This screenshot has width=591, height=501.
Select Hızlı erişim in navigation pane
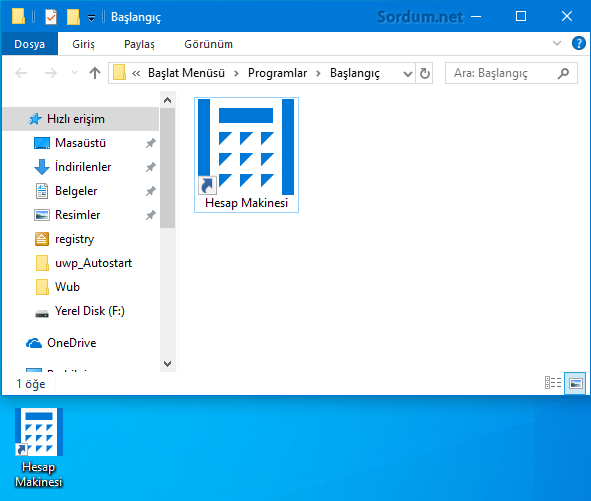(x=80, y=119)
